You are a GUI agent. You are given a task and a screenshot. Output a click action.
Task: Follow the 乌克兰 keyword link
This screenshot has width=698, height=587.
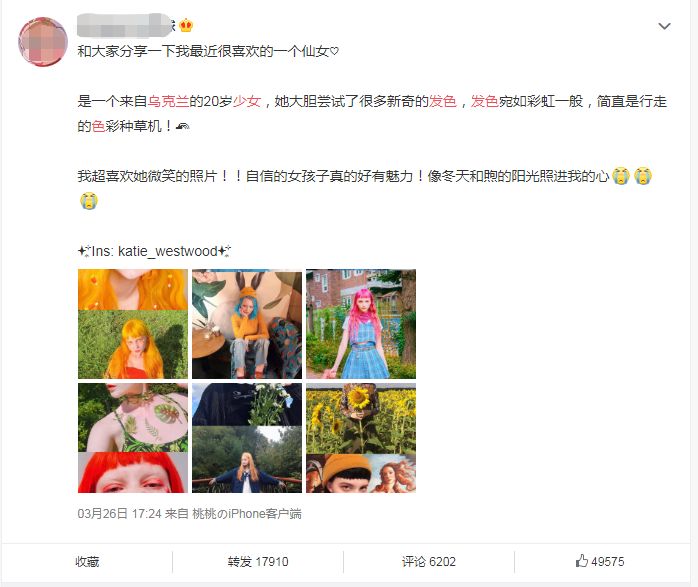pyautogui.click(x=168, y=101)
